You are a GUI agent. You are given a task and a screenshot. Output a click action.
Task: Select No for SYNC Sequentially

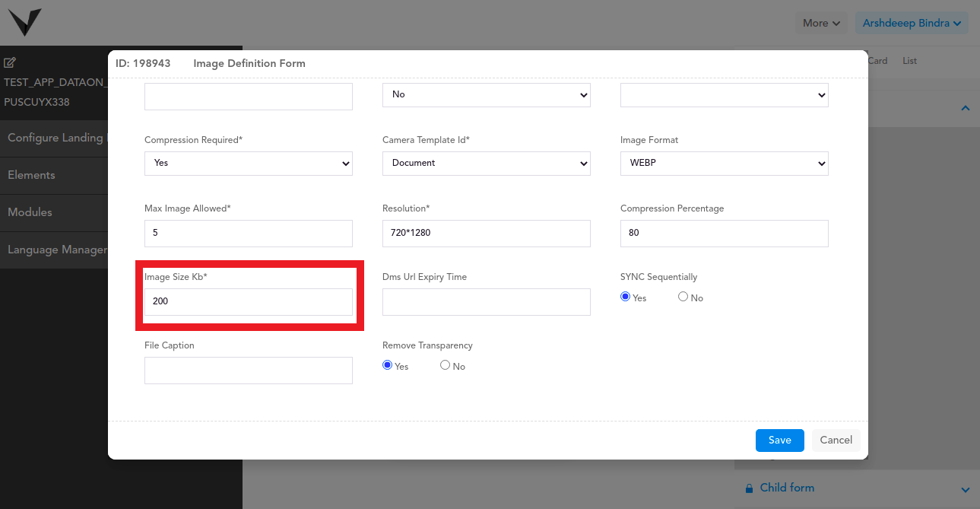coord(683,297)
